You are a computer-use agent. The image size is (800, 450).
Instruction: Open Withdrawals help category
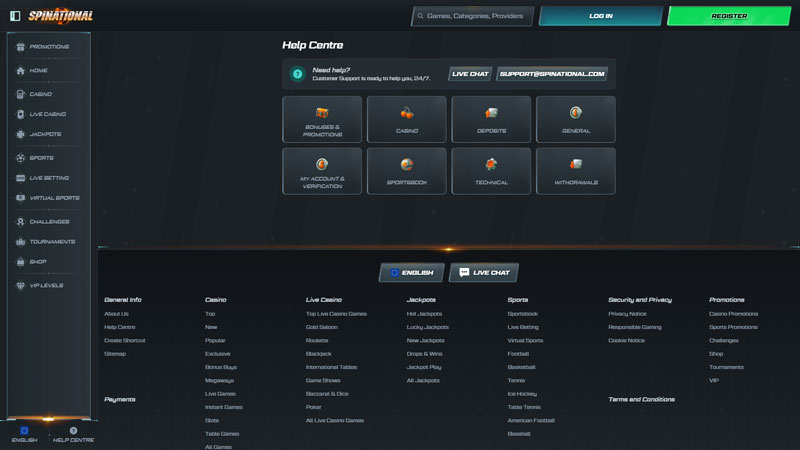[x=576, y=171]
